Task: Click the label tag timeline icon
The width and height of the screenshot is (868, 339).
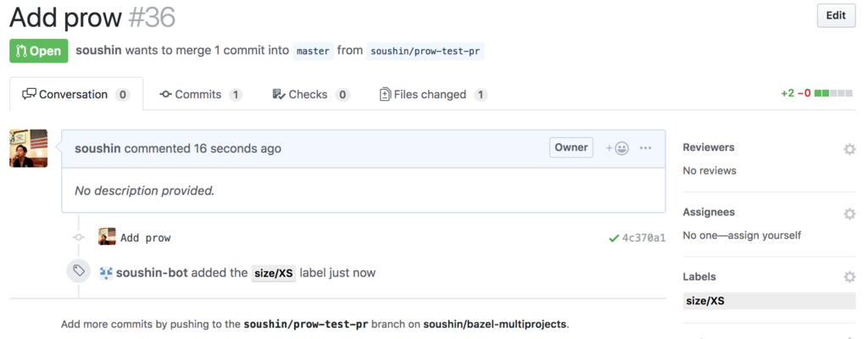Action: pos(79,271)
